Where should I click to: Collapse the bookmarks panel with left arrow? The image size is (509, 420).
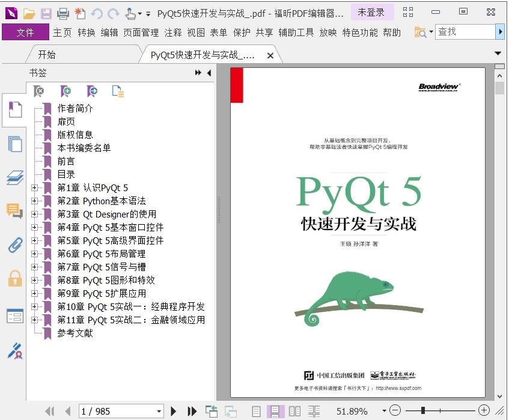209,73
